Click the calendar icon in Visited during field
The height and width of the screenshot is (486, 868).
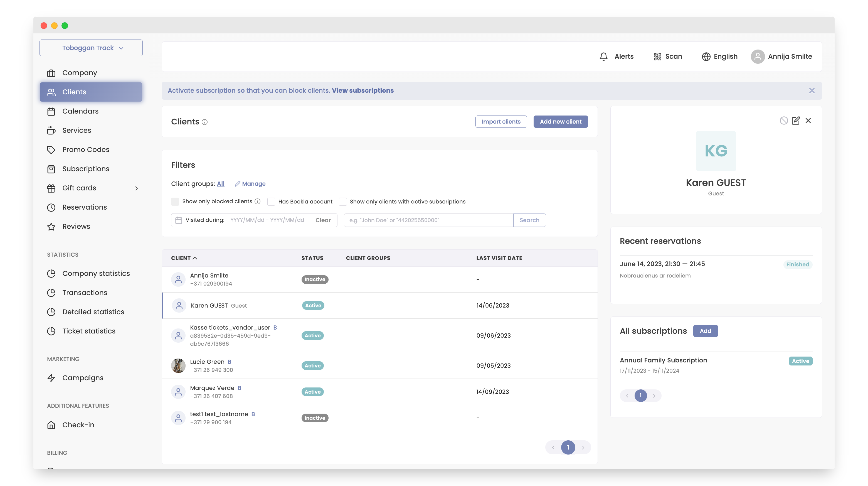point(179,220)
